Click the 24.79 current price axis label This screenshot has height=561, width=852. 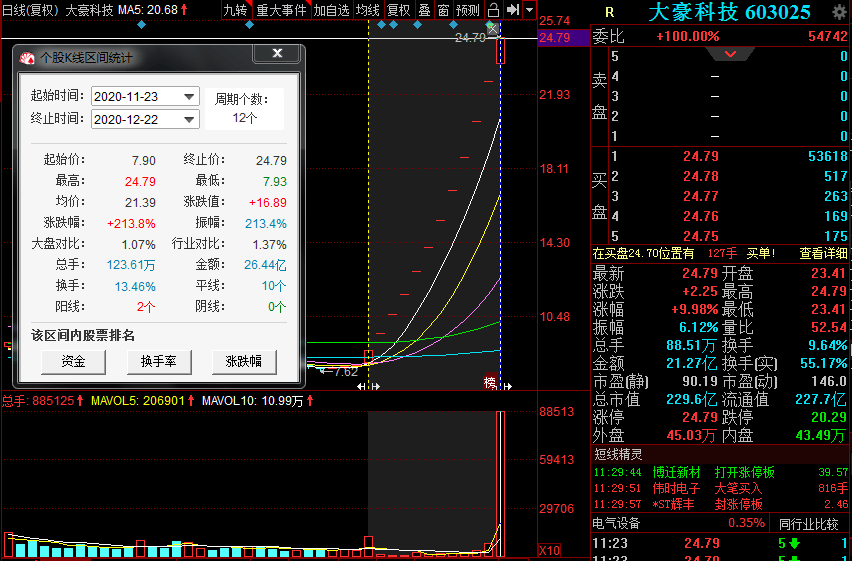[x=555, y=38]
